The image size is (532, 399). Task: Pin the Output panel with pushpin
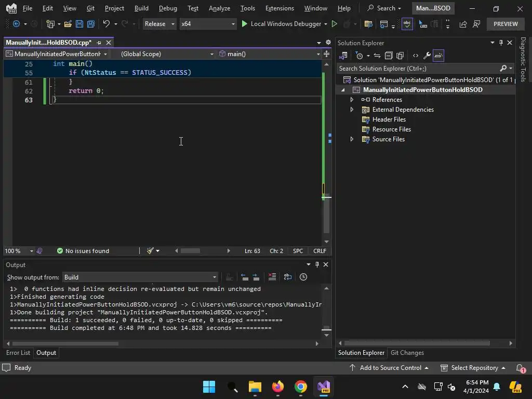tap(317, 264)
